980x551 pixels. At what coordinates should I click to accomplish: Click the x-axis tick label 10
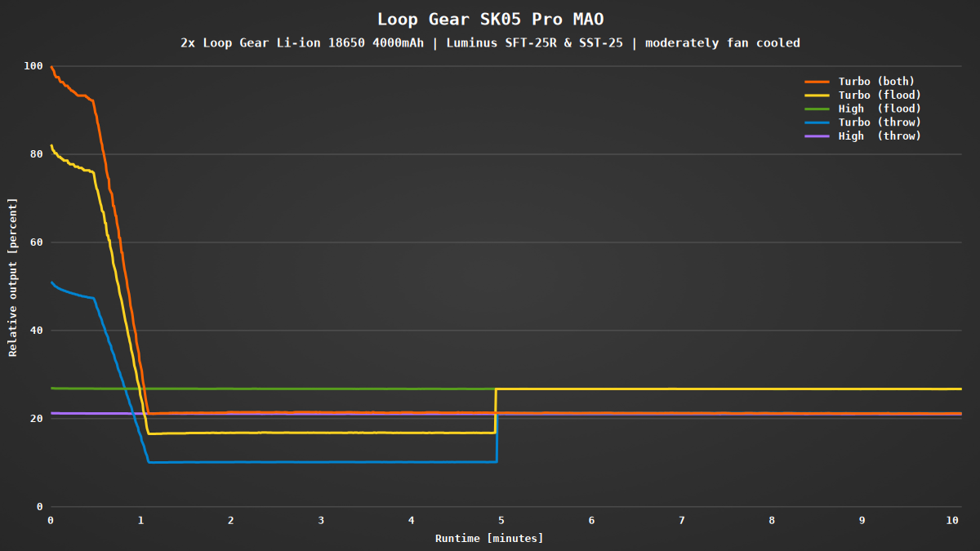951,520
